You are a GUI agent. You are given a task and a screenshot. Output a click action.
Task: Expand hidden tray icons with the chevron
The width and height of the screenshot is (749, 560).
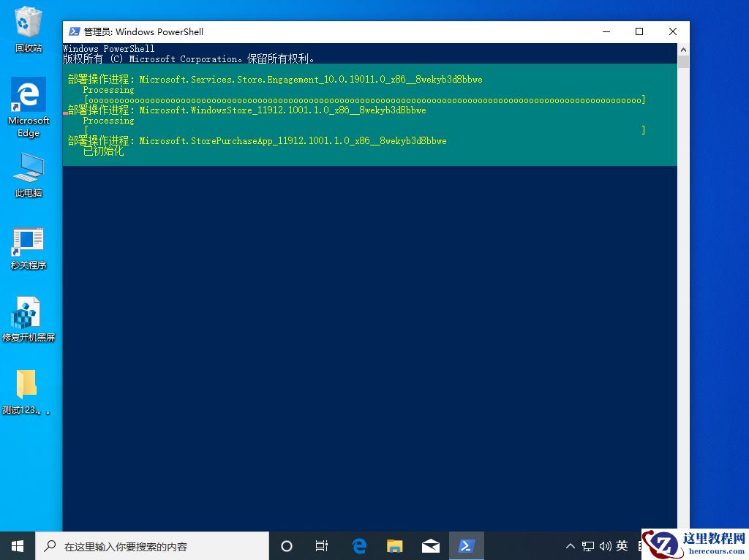[x=570, y=545]
